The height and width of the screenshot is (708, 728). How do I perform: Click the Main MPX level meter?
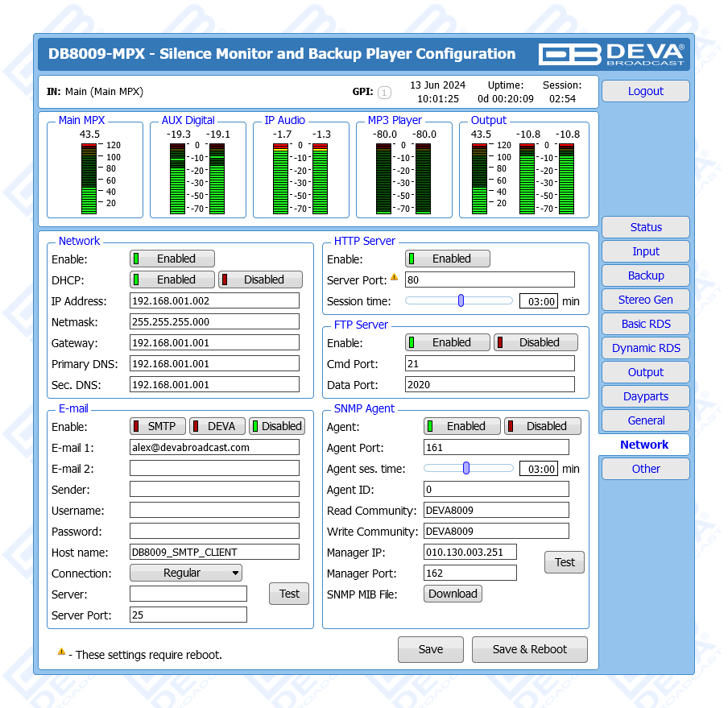[x=89, y=178]
